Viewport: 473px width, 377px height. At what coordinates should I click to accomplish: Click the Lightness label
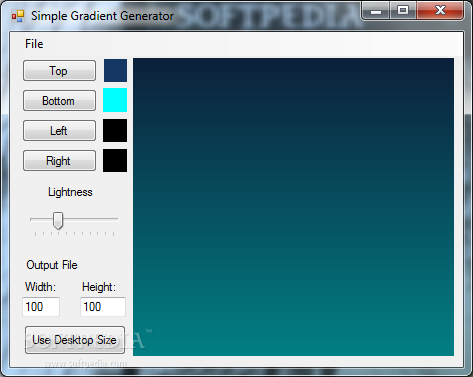coord(70,192)
